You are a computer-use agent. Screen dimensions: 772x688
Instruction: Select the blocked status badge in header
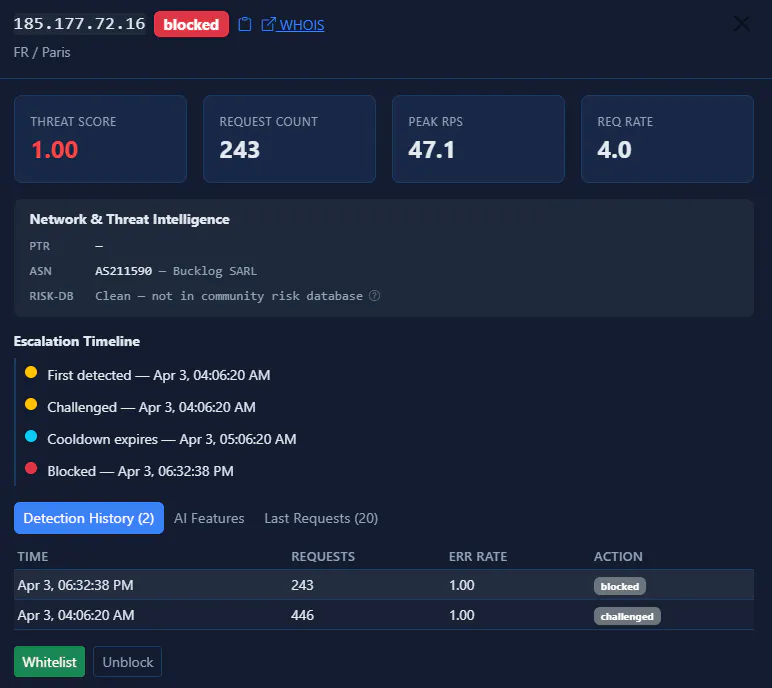[191, 24]
